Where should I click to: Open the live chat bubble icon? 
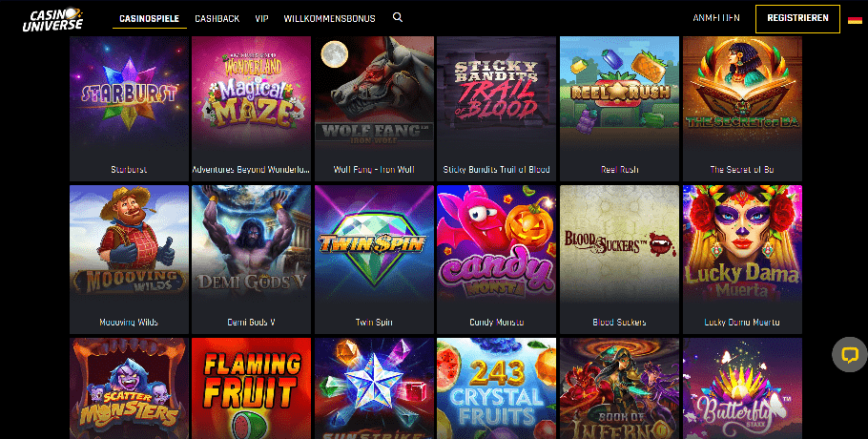click(850, 354)
